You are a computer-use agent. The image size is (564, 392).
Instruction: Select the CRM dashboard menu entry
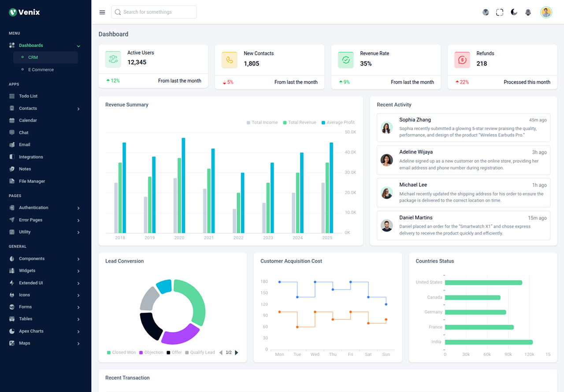(x=33, y=57)
